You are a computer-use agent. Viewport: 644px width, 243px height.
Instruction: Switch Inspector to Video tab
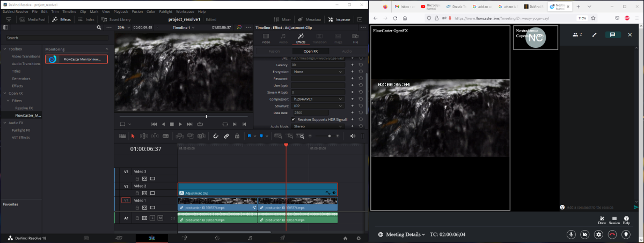point(266,38)
